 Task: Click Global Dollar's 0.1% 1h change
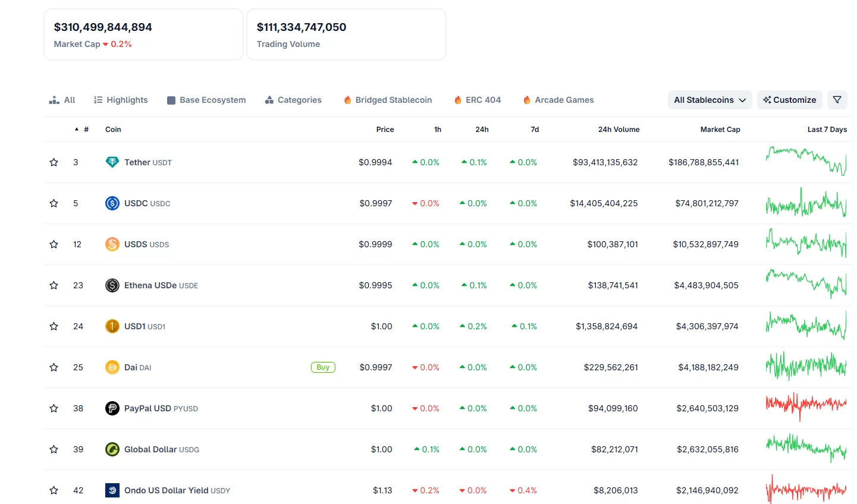coord(427,449)
